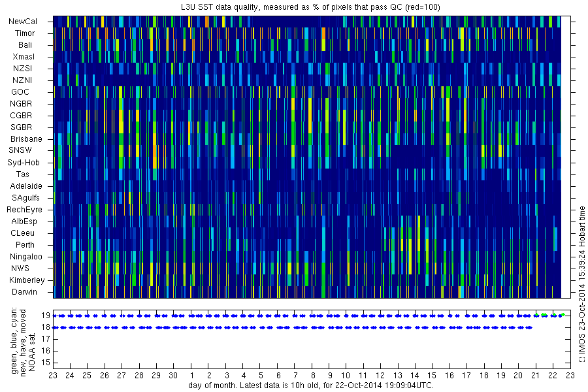
Task: Click the NOAA sat. axis label
Action: [x=32, y=351]
